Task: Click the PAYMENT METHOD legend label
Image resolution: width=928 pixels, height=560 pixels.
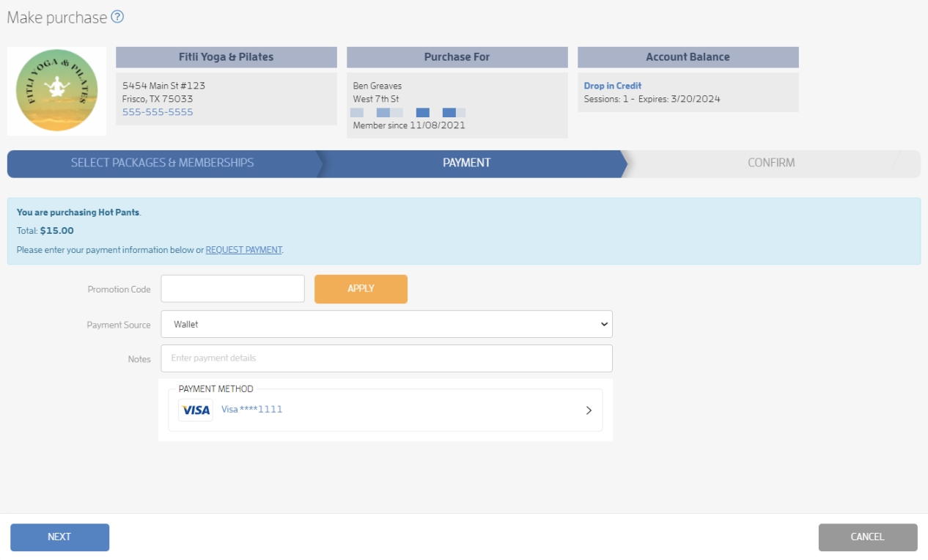Action: click(216, 389)
